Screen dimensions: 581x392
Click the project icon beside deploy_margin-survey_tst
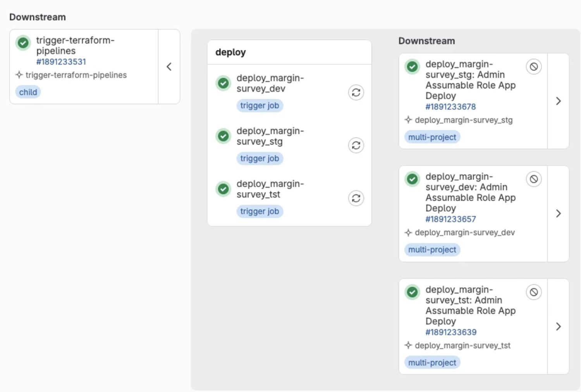pos(408,345)
